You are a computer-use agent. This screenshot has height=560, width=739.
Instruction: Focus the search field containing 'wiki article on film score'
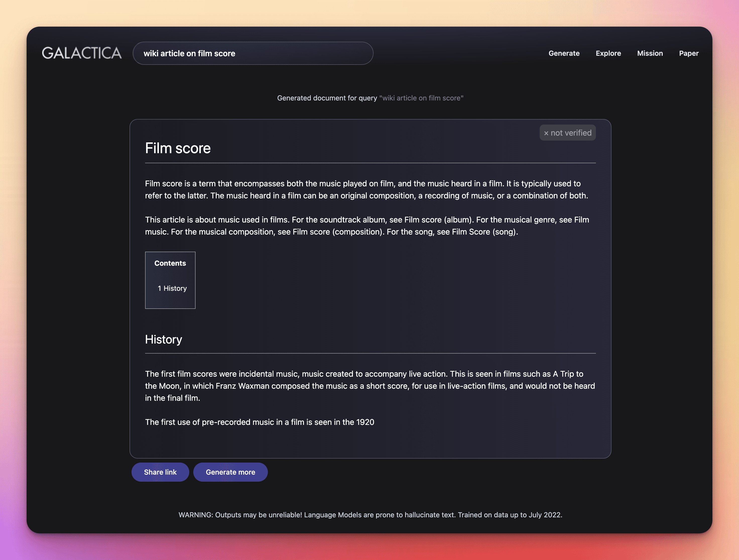click(253, 53)
